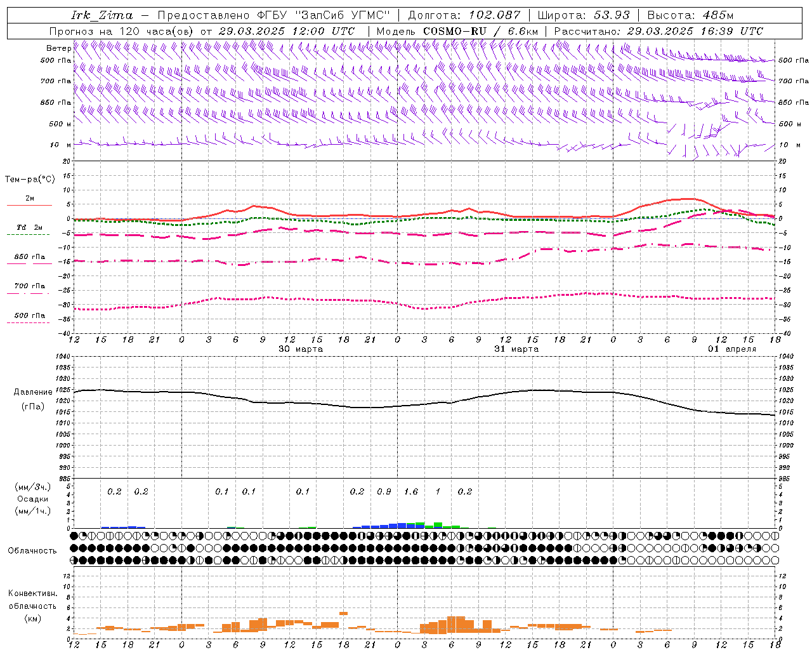Click the 31 марта date label
Image resolution: width=812 pixels, height=650 pixels.
(x=516, y=349)
